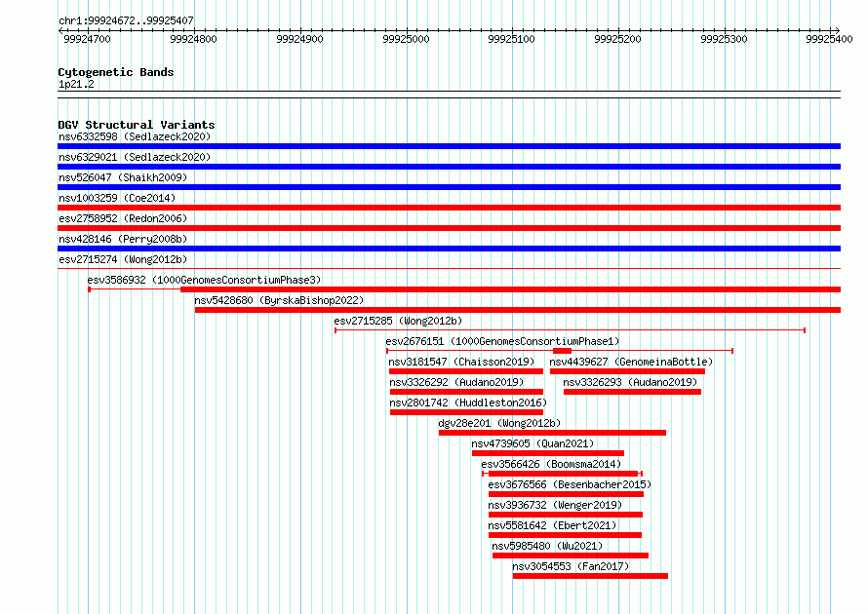Click the nsv4439627 (GenomeinaBottle) label

point(631,362)
